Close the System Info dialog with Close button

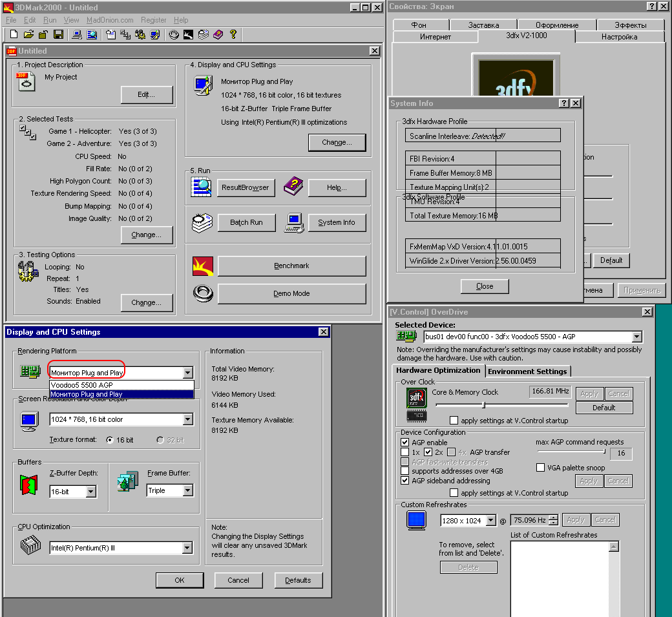tap(485, 286)
